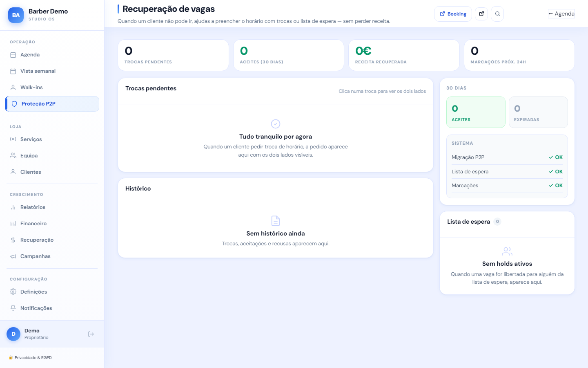
Task: Click the Marcações system status row
Action: click(507, 186)
